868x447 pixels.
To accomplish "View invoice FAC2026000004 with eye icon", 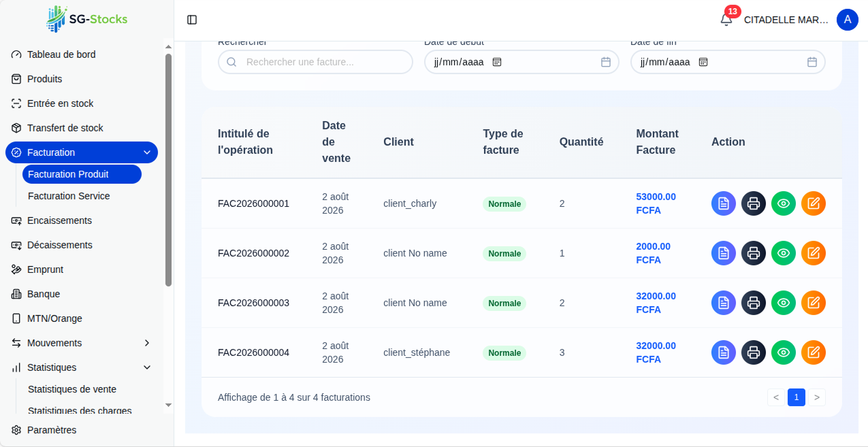I will point(784,352).
